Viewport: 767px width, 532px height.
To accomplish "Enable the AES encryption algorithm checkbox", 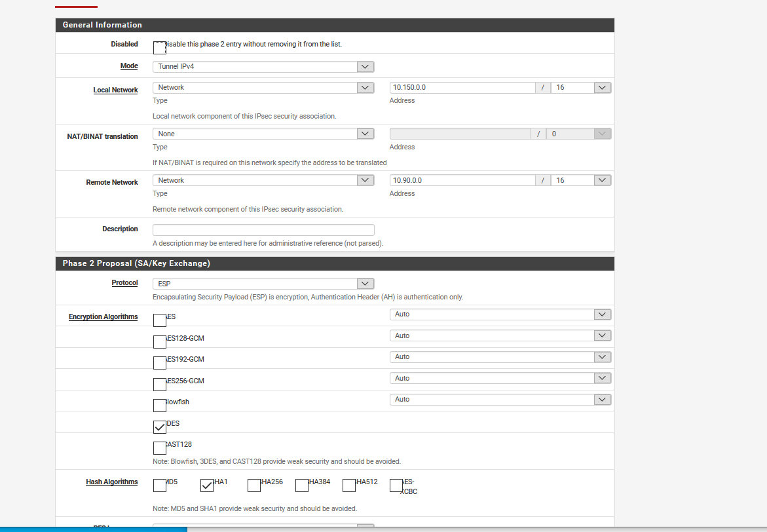I will 159,320.
